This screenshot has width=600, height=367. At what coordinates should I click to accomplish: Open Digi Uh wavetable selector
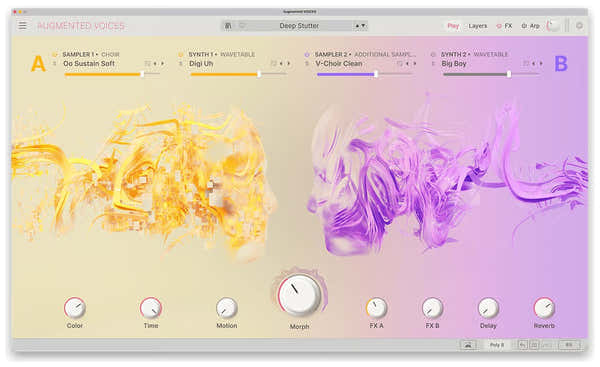pyautogui.click(x=201, y=64)
